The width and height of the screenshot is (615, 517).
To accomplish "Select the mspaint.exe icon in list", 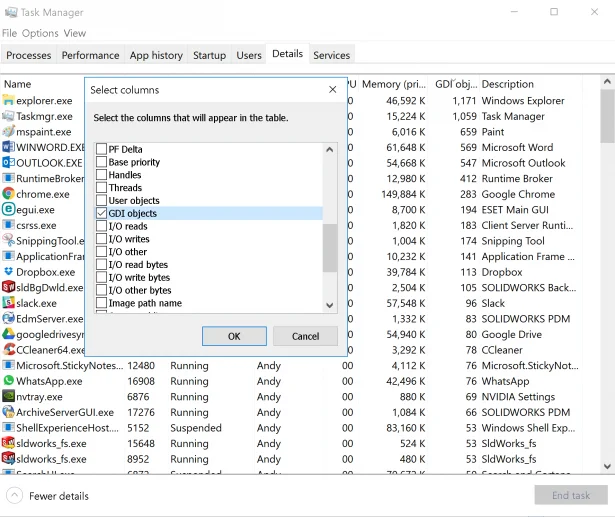I will click(x=9, y=132).
